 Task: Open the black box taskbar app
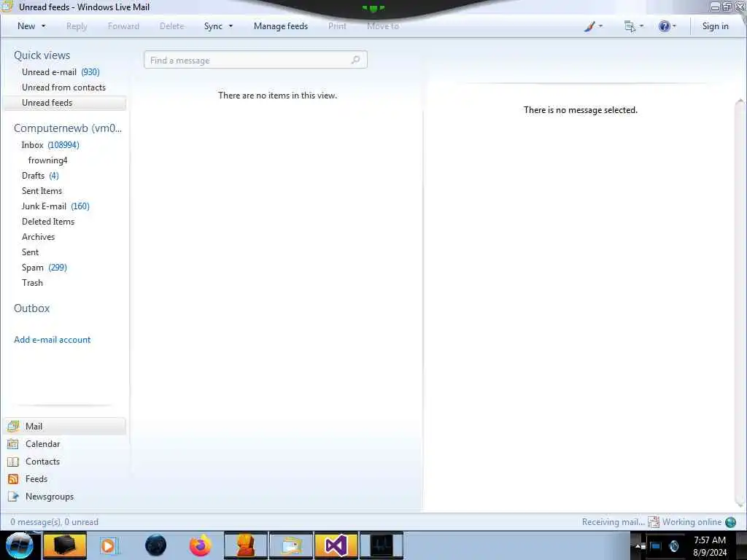tap(65, 545)
